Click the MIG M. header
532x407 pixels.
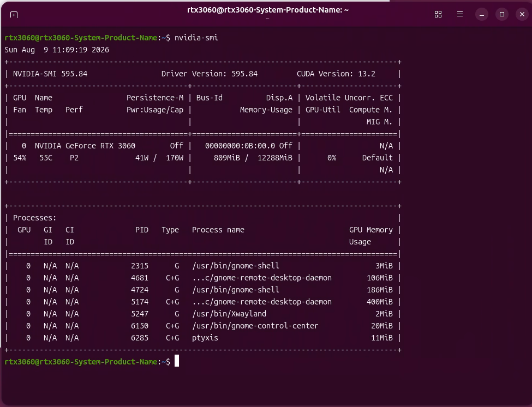(379, 122)
